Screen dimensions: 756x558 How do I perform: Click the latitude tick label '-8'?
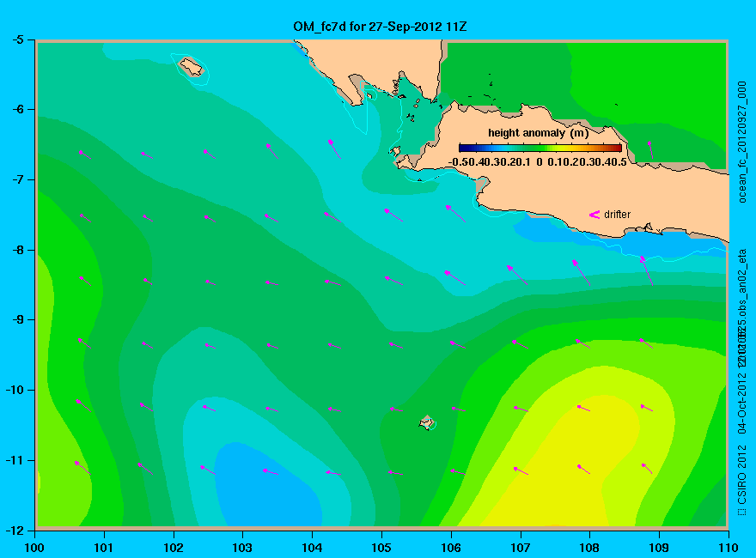pyautogui.click(x=17, y=250)
